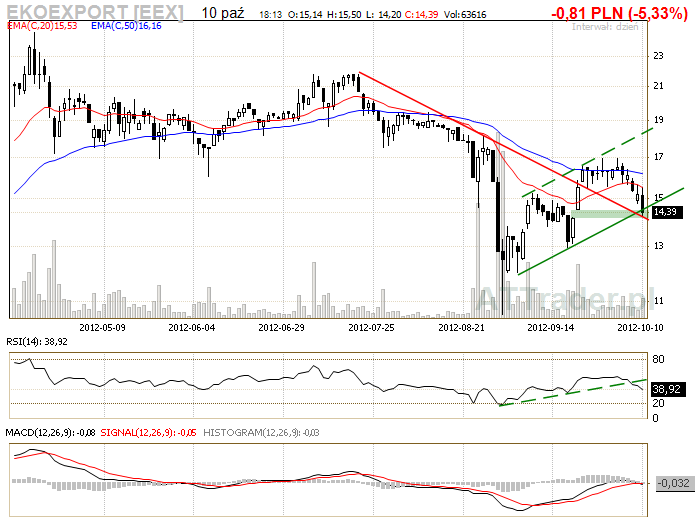Click the -0,81 PLN (-5,33%) change label
This screenshot has width=700, height=522.
coord(620,13)
